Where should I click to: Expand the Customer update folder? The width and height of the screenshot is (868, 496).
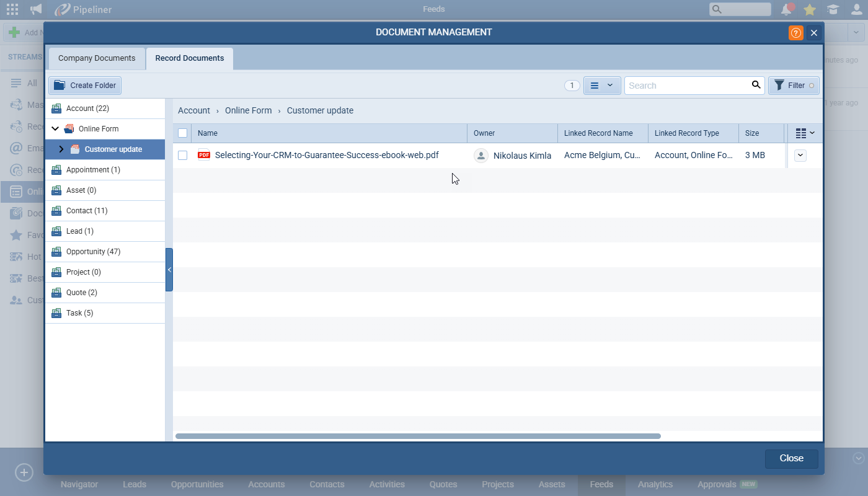point(61,149)
